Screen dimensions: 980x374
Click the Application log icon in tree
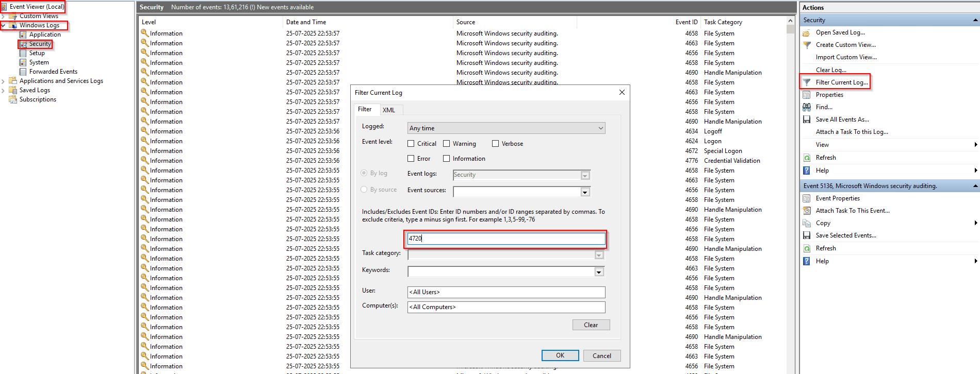[23, 35]
